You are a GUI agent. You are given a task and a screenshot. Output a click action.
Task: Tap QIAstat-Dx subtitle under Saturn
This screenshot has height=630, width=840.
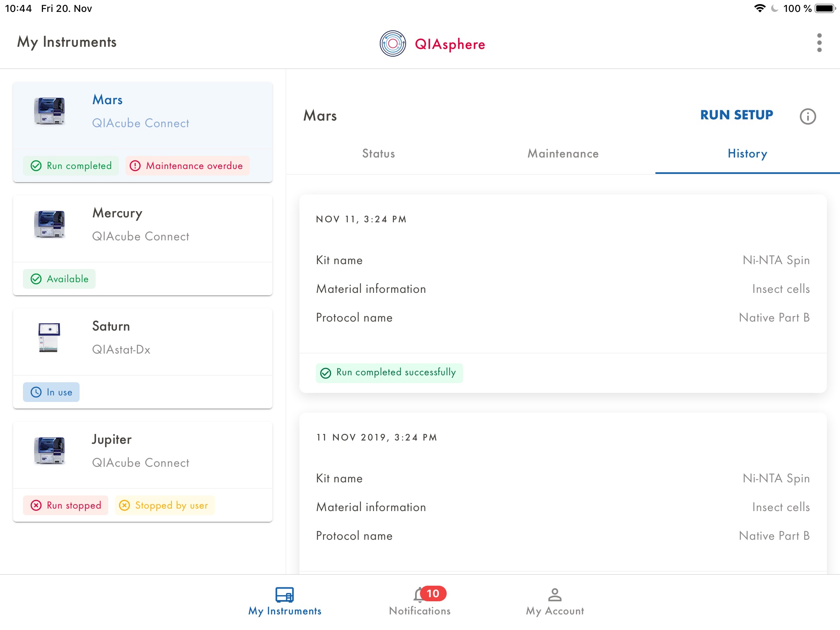point(121,349)
